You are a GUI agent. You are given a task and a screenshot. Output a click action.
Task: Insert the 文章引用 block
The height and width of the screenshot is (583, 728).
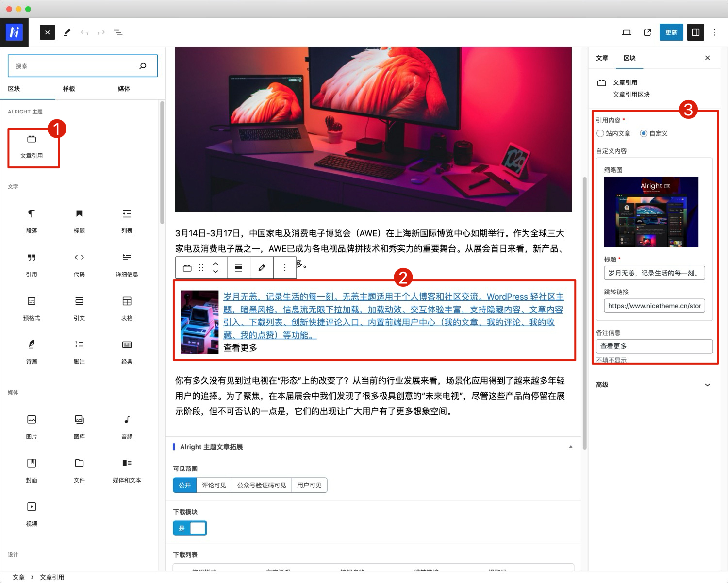pos(32,147)
